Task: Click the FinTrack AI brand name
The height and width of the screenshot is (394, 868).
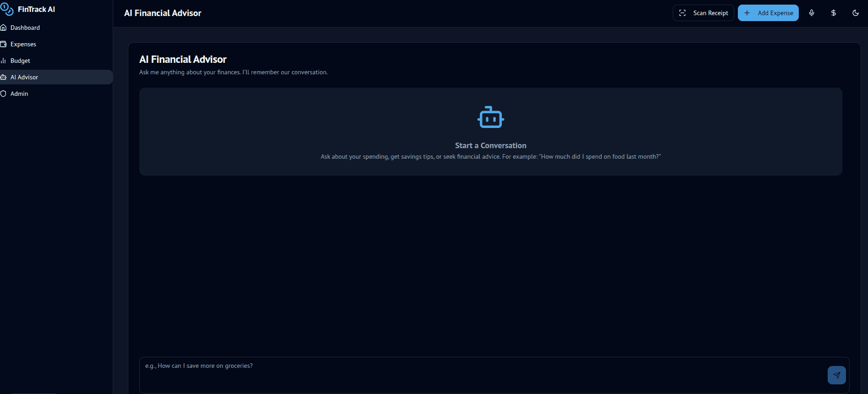Action: click(36, 9)
